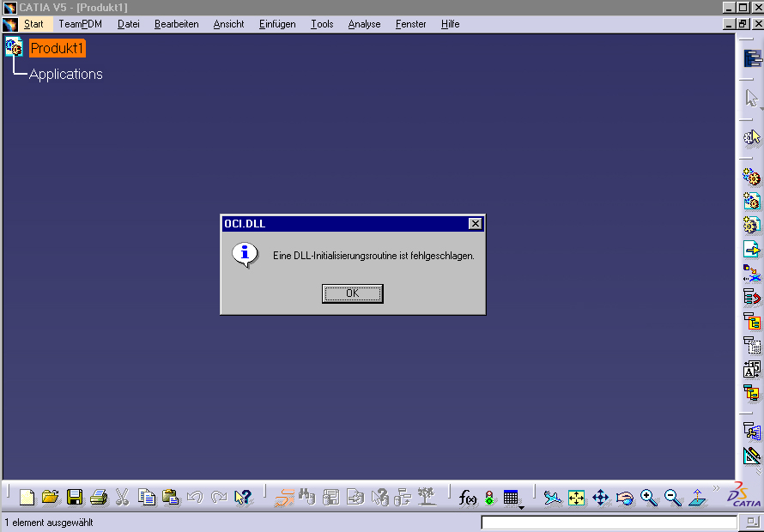The image size is (764, 532).
Task: Choose the Select arrow tool
Action: 752,98
